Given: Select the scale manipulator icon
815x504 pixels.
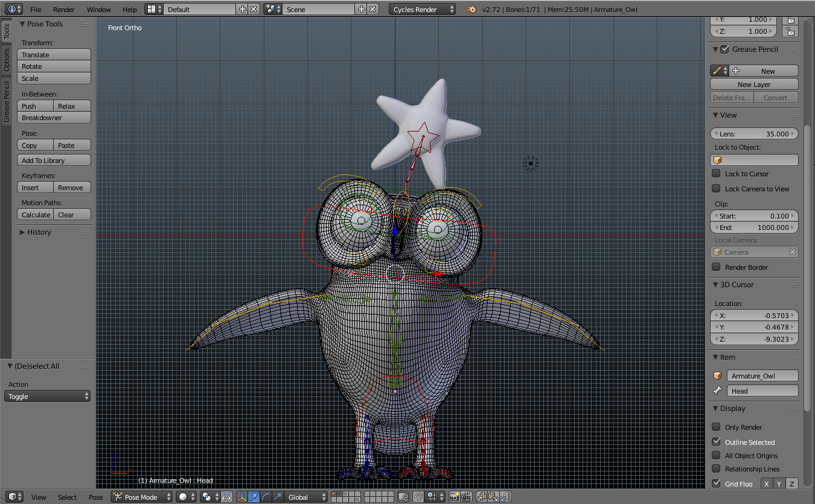Looking at the screenshot, I should click(278, 497).
